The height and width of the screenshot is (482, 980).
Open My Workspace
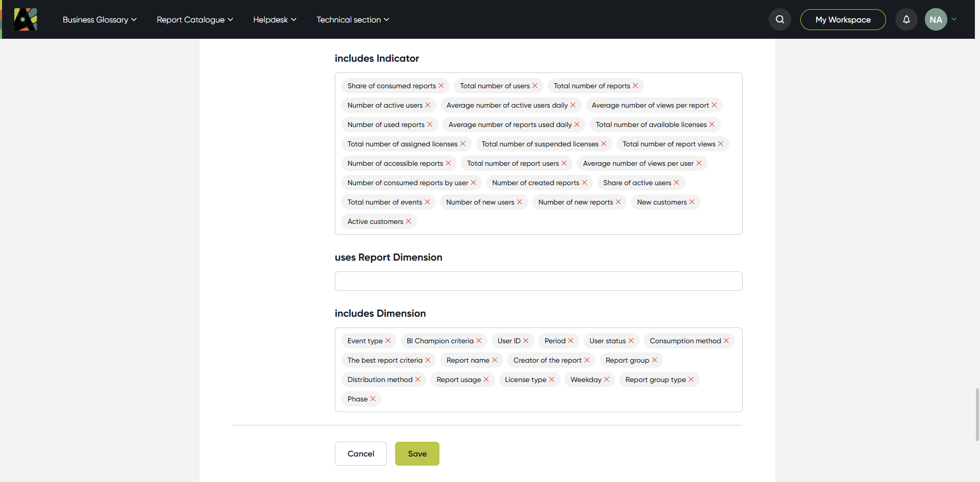coord(843,19)
